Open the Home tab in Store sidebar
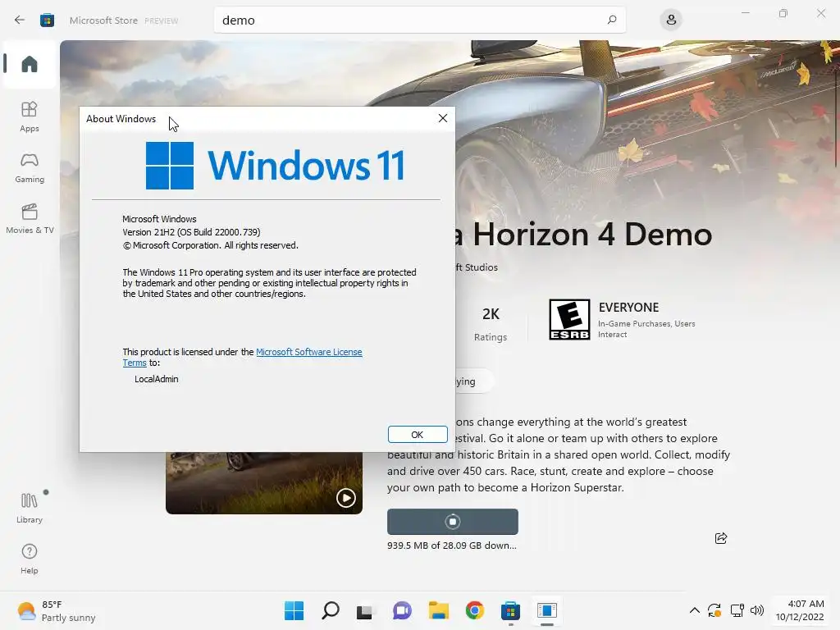840x630 pixels. 30,64
